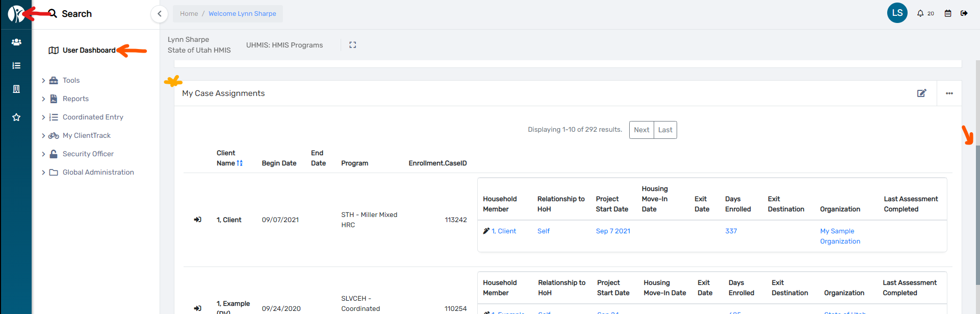Viewport: 980px width, 314px height.
Task: Click the Reports document icon
Action: 54,99
